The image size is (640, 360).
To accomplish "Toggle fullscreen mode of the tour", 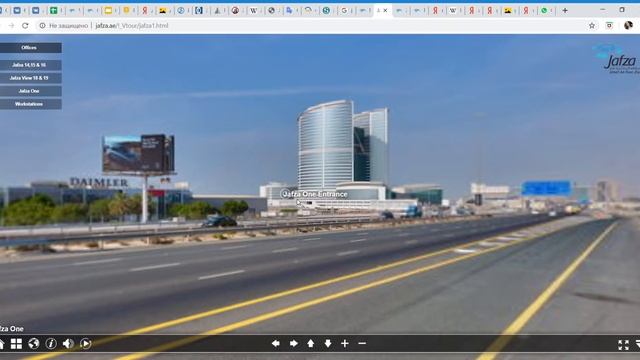I will click(x=623, y=345).
